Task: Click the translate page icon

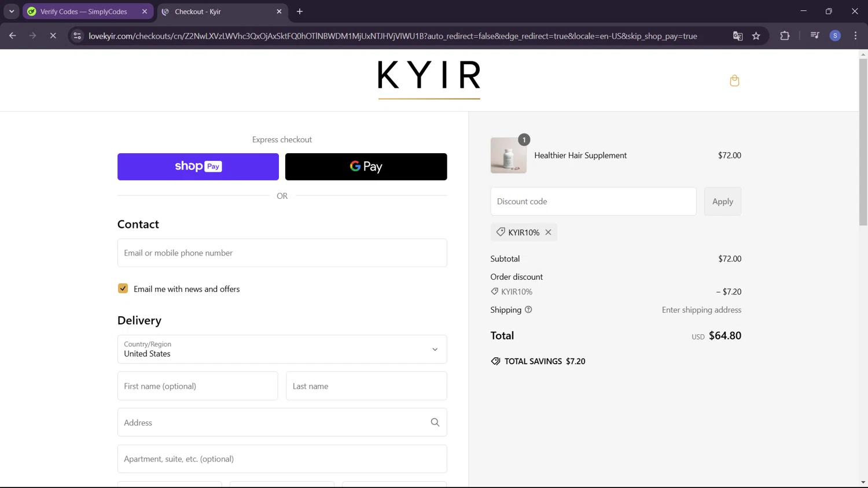Action: coord(738,36)
